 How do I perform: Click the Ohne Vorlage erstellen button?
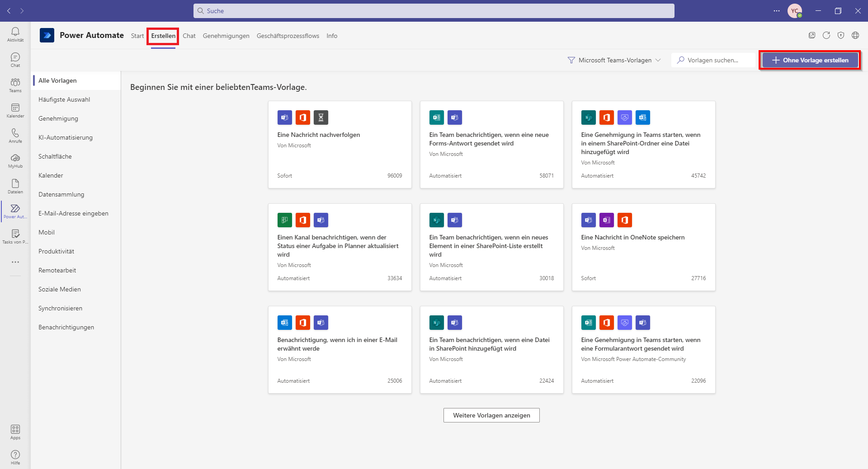coord(809,60)
